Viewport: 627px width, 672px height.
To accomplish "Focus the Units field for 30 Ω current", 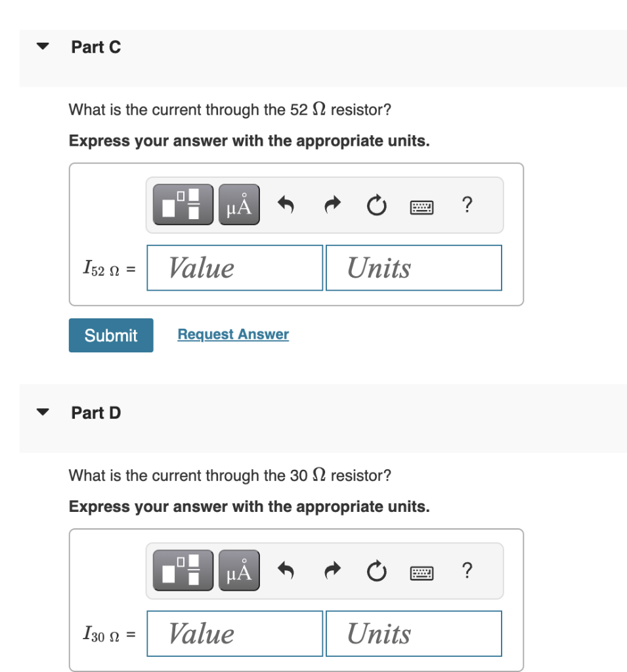I will 414,633.
